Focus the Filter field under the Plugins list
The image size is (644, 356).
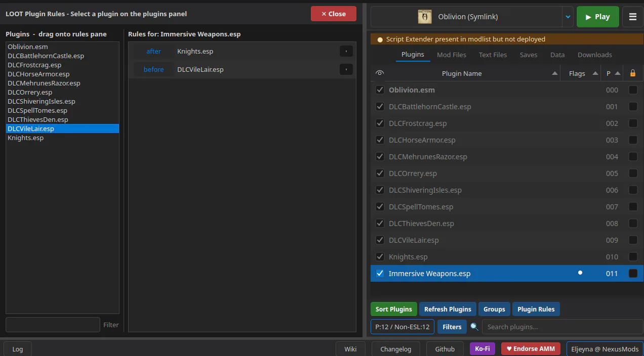[x=53, y=325]
